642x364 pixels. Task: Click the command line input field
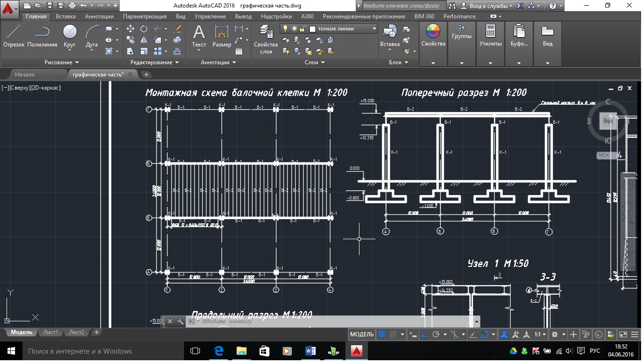(336, 321)
